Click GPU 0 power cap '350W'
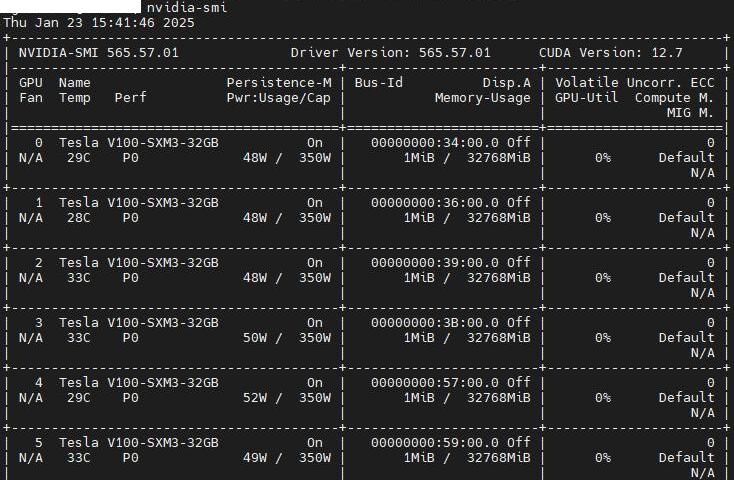Image resolution: width=734 pixels, height=480 pixels. (x=315, y=157)
